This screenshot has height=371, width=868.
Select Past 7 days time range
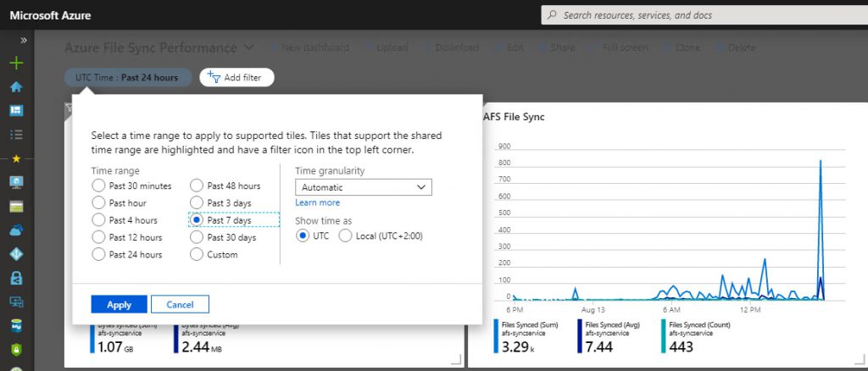pyautogui.click(x=196, y=220)
